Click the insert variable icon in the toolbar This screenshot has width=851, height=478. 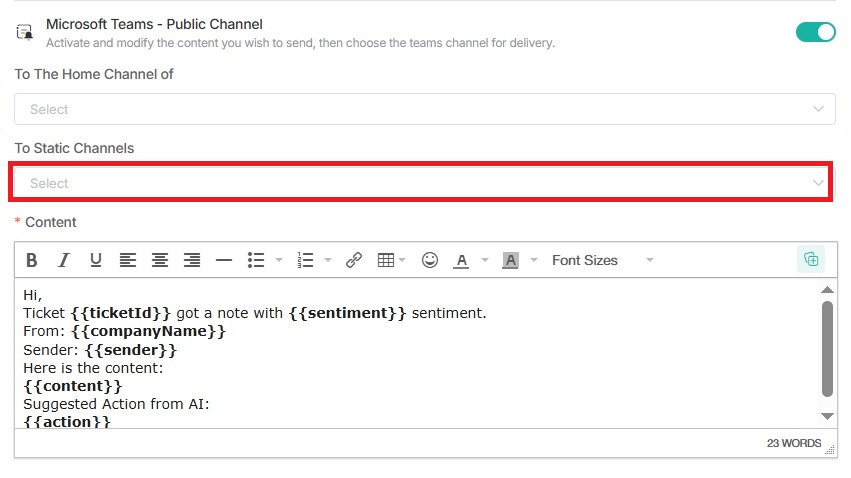point(811,259)
